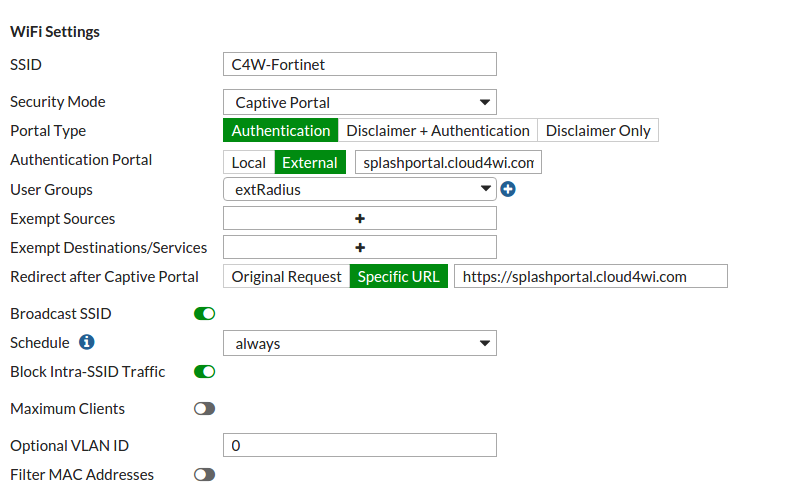Click the Optional VLAN ID field
This screenshot has width=804, height=502.
359,446
